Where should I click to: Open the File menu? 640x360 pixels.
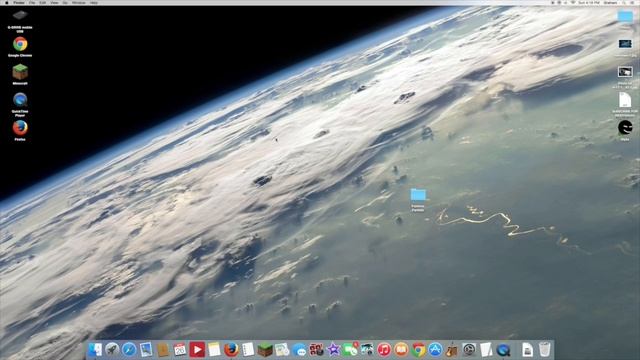click(32, 2)
